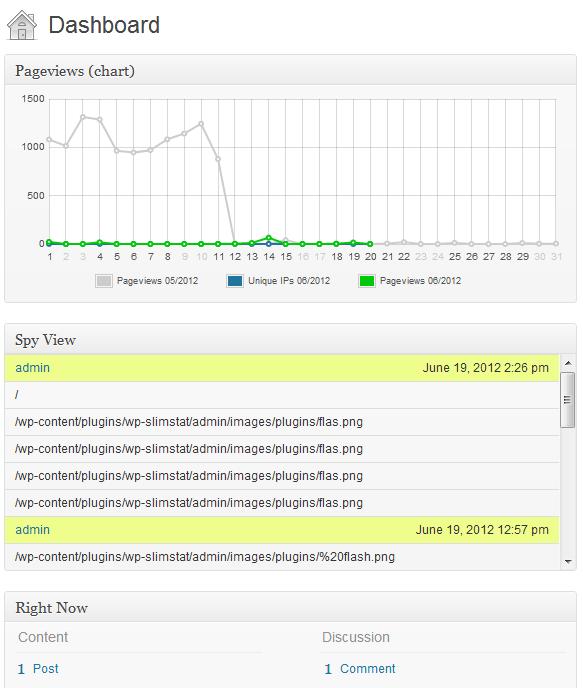Click the 1500 y-axis label

click(x=33, y=99)
